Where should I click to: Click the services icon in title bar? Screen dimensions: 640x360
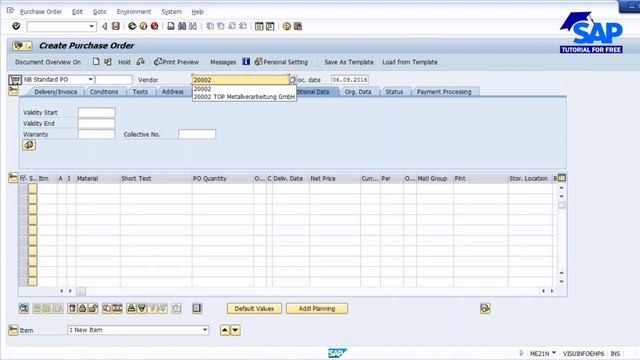pyautogui.click(x=22, y=46)
